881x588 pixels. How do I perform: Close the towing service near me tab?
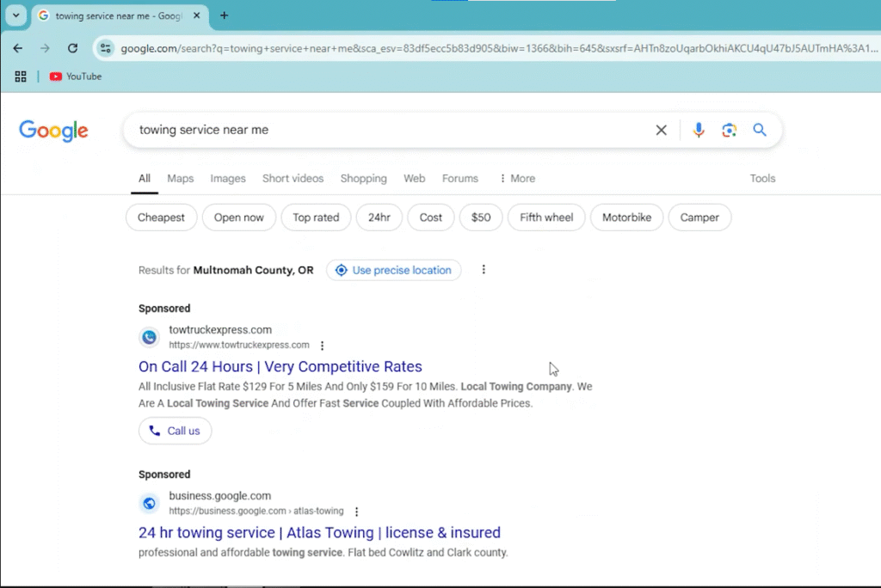(197, 15)
